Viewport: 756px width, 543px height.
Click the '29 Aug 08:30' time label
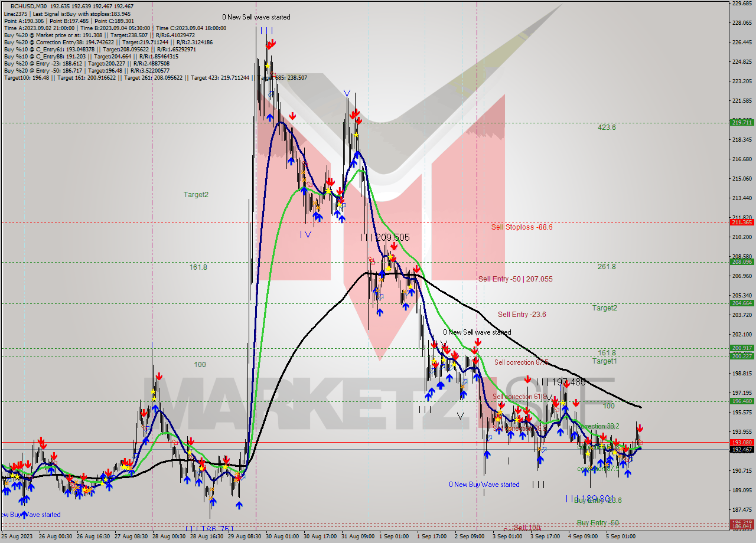(x=245, y=537)
